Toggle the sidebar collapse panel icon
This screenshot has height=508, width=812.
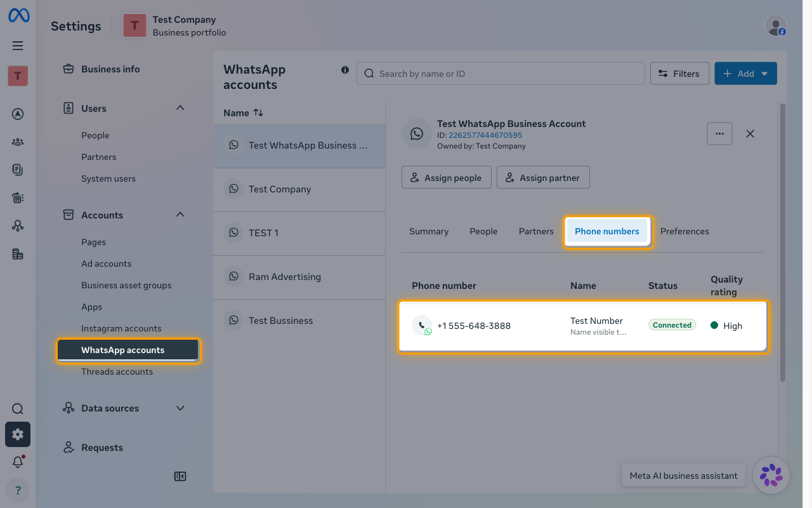180,476
